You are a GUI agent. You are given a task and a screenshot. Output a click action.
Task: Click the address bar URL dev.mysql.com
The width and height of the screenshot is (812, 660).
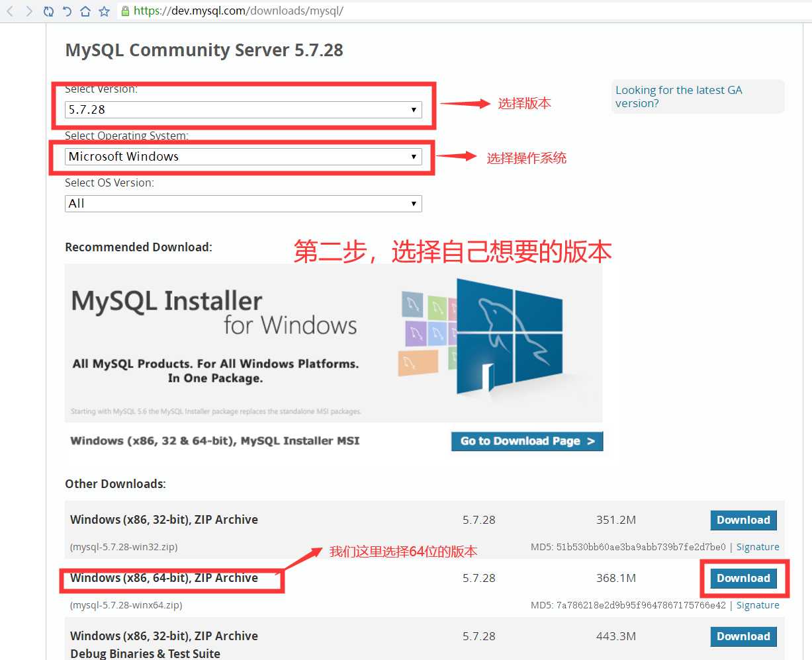238,11
